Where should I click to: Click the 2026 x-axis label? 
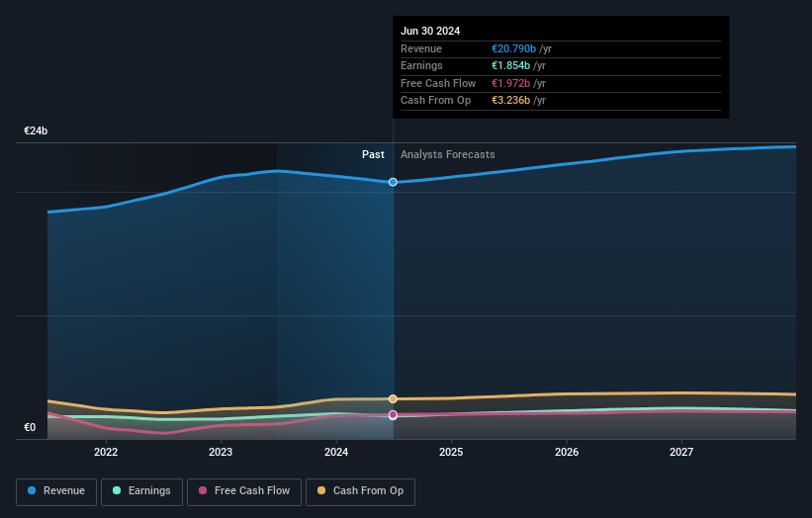pos(567,453)
